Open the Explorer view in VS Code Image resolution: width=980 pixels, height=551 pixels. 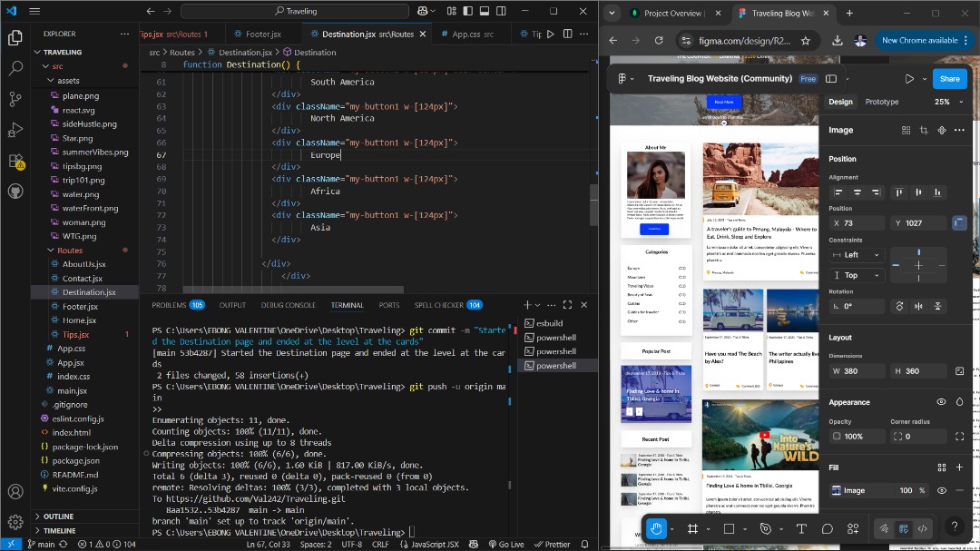point(15,38)
